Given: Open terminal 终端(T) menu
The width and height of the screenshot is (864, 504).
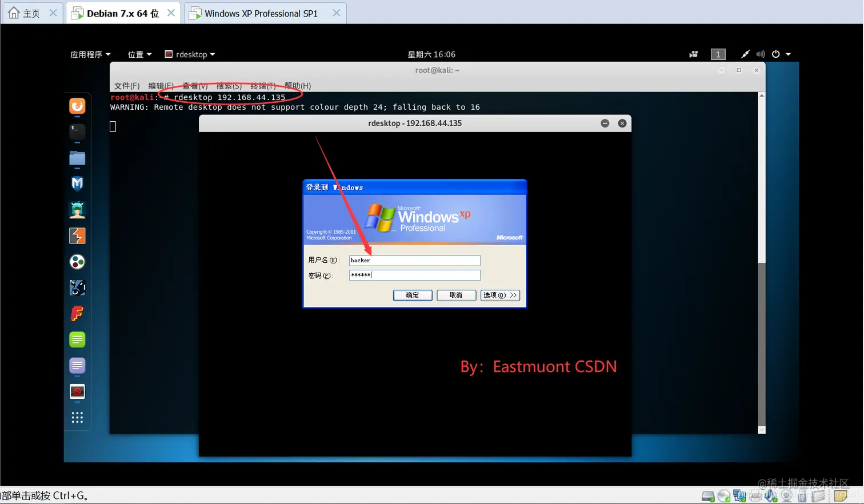Looking at the screenshot, I should [x=263, y=86].
